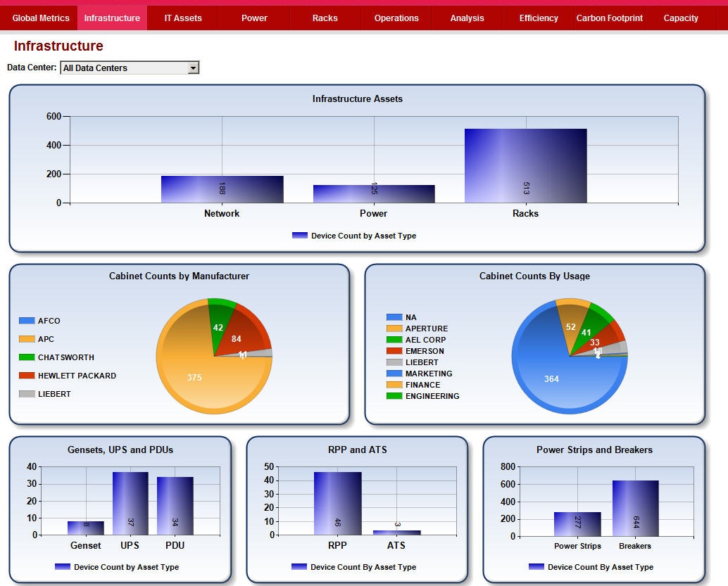The height and width of the screenshot is (586, 728).
Task: Expand the Data Center dropdown
Action: [194, 68]
